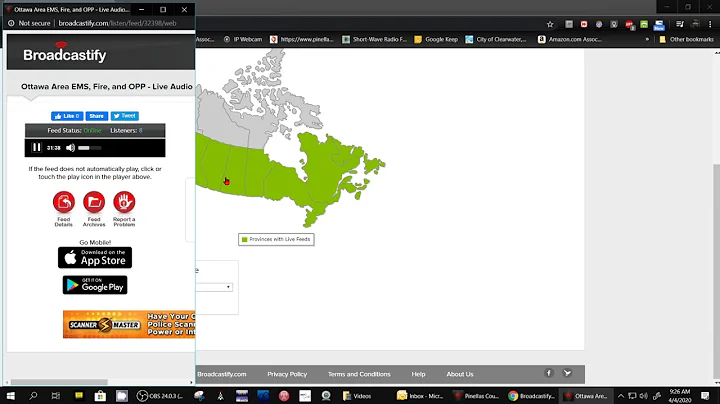Click the red square extension icon

[584, 24]
